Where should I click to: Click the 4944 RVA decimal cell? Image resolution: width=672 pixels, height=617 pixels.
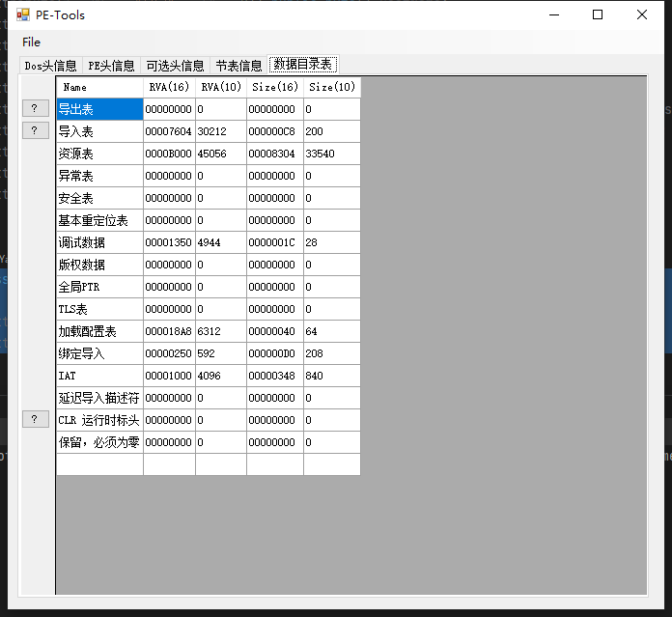[221, 242]
